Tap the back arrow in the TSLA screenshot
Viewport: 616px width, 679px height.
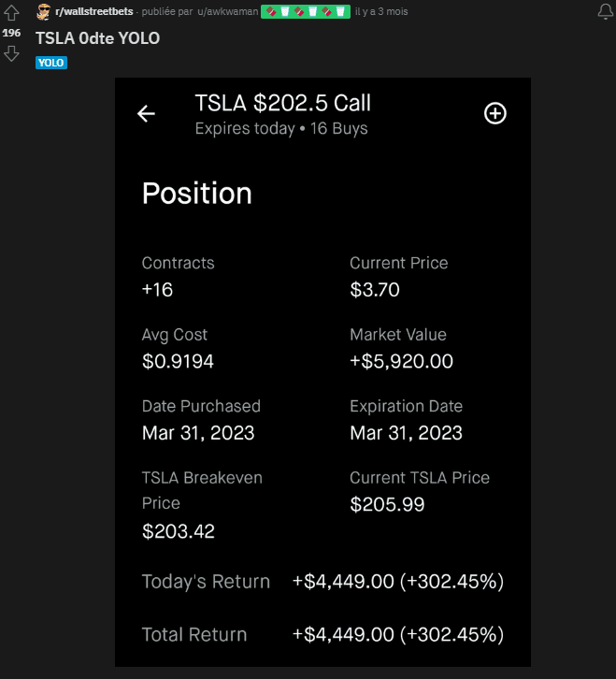147,114
